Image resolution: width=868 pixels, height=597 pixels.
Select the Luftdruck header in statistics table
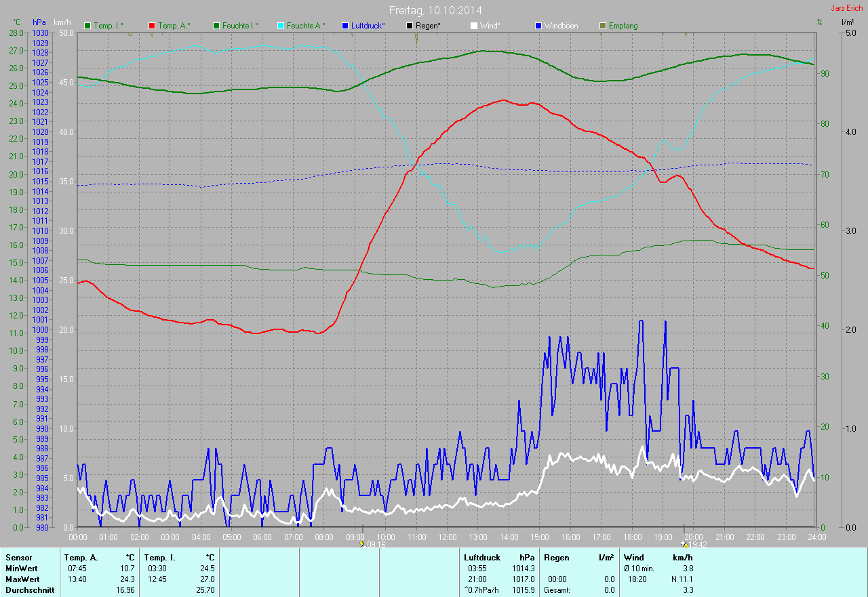[482, 558]
